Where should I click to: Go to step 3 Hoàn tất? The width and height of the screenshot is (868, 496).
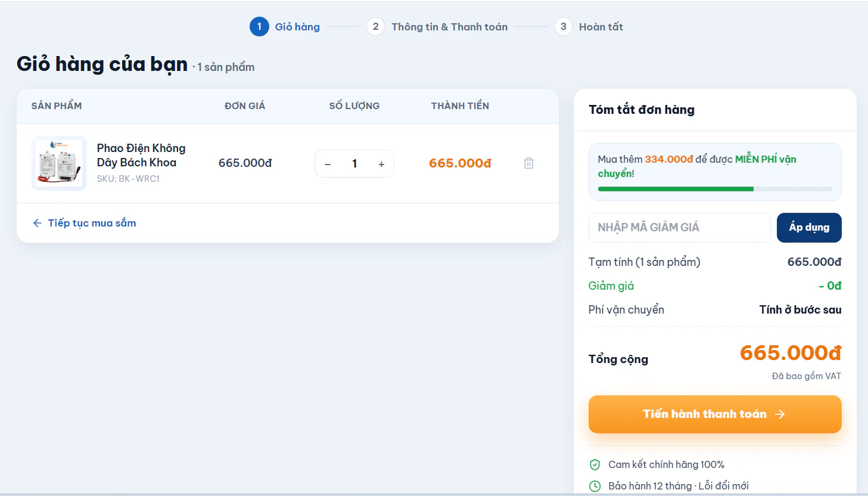click(x=589, y=27)
